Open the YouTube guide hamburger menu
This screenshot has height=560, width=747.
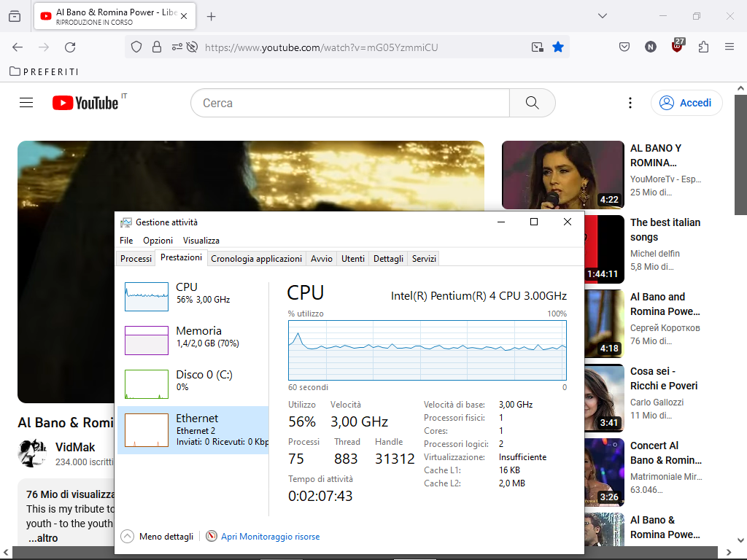[26, 103]
